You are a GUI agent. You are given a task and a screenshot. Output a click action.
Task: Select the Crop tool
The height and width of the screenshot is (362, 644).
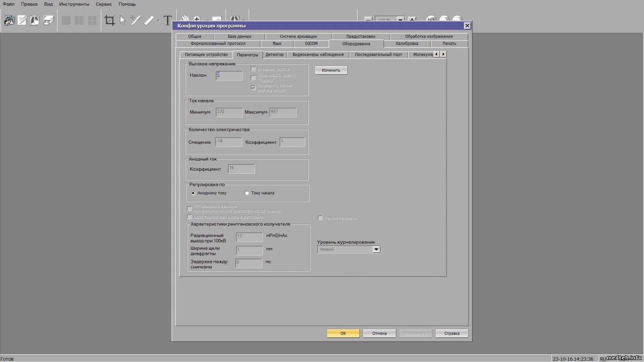110,20
